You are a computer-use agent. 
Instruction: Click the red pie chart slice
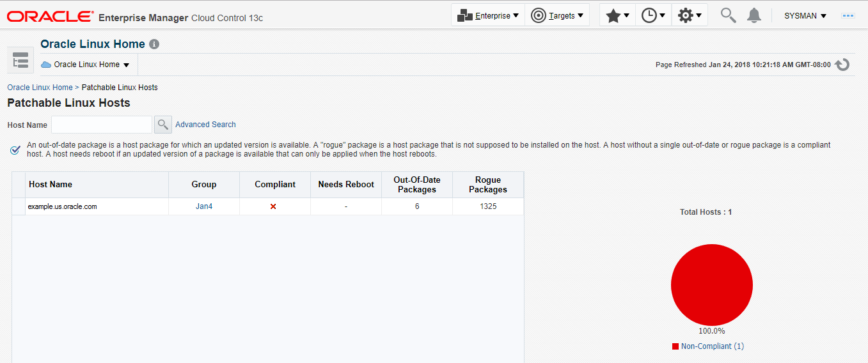pos(712,285)
